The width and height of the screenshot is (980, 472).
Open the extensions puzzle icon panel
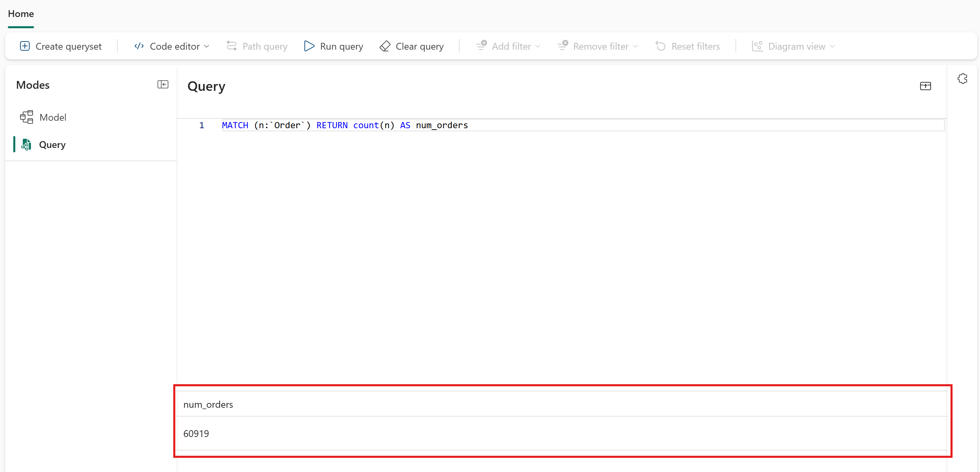coord(963,79)
